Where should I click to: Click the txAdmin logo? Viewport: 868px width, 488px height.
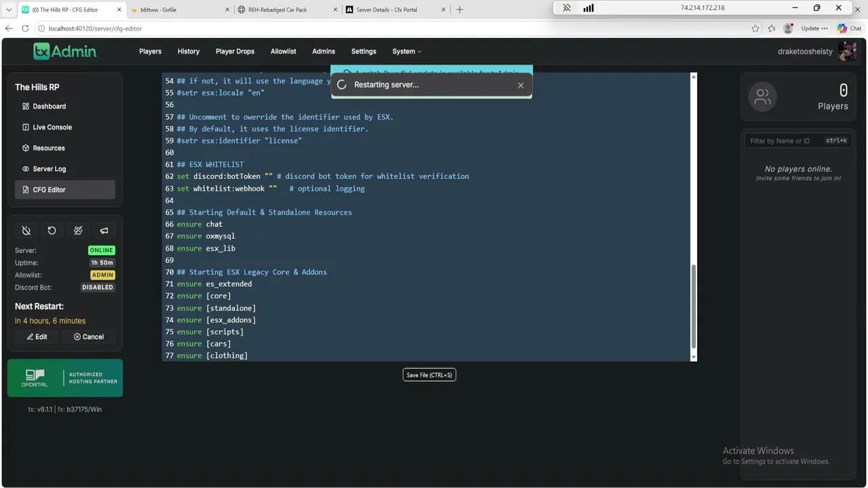(65, 52)
